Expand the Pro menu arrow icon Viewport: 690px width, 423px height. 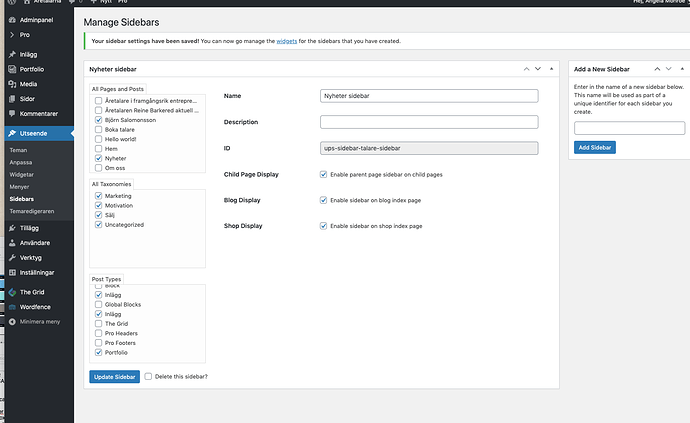click(x=12, y=35)
